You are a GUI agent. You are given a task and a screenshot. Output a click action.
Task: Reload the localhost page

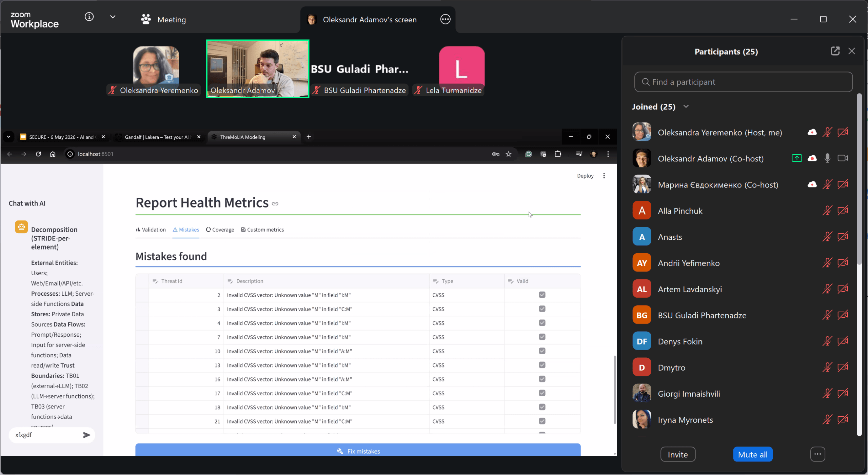(38, 154)
